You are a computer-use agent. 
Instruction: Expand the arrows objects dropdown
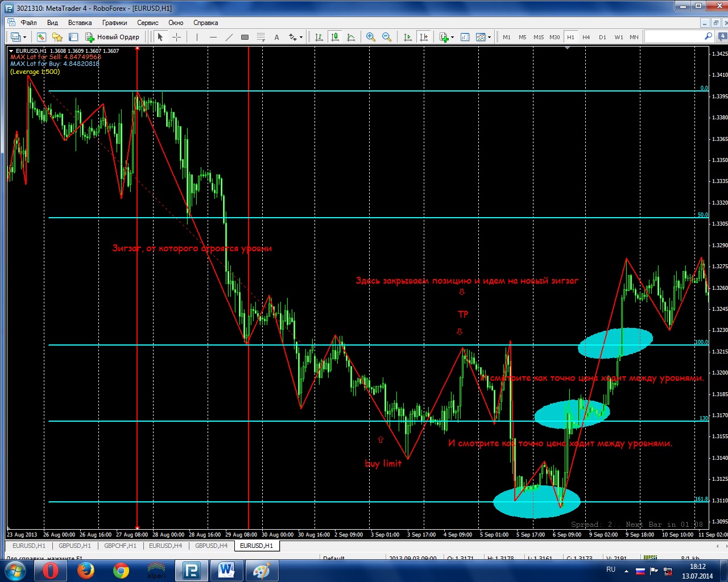(301, 38)
